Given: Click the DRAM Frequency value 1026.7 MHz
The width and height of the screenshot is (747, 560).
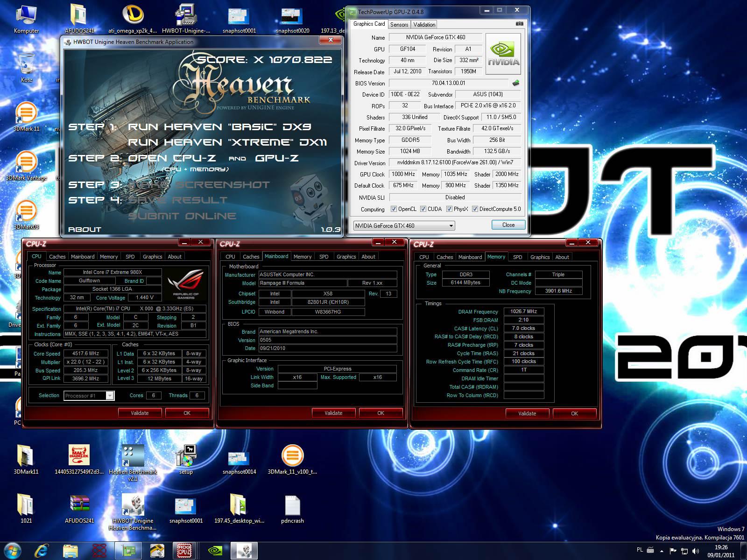Looking at the screenshot, I should (523, 311).
